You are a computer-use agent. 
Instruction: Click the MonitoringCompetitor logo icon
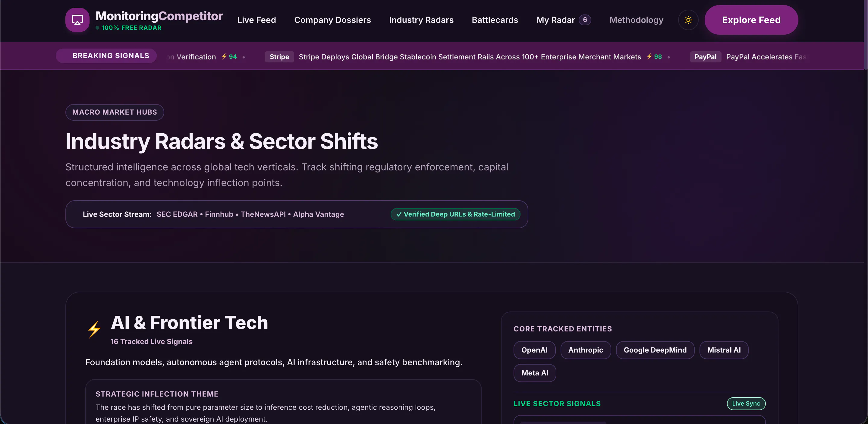pyautogui.click(x=77, y=20)
